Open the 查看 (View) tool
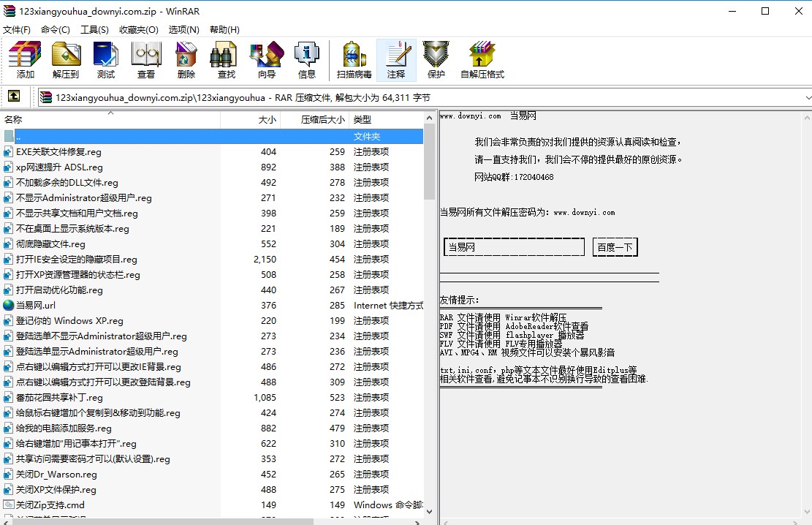 145,58
